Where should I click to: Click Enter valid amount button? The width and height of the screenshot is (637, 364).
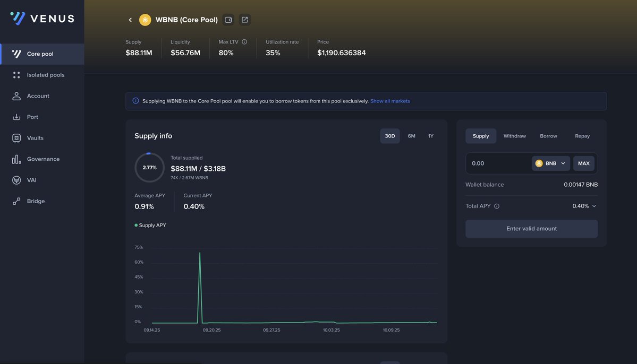click(531, 229)
